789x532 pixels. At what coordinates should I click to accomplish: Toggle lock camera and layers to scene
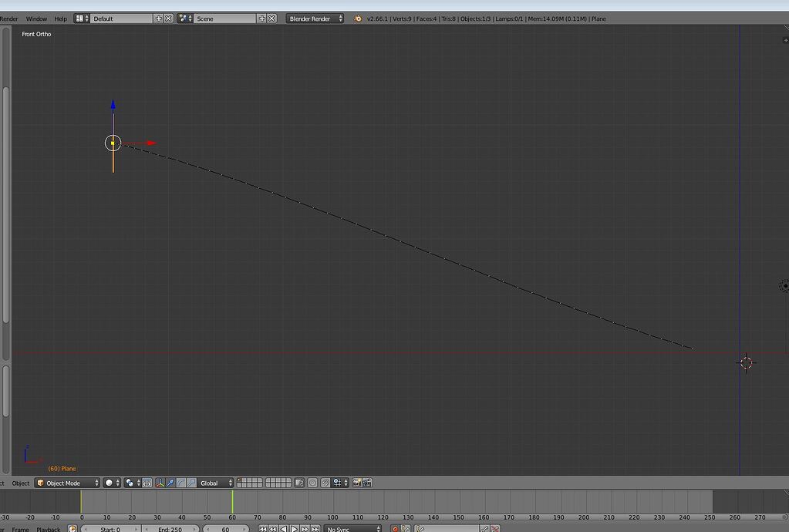[x=299, y=483]
